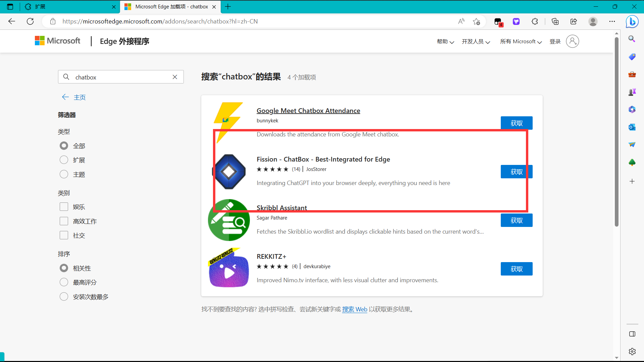This screenshot has height=362, width=644.
Task: Click the sign-in account avatar icon
Action: click(x=572, y=41)
